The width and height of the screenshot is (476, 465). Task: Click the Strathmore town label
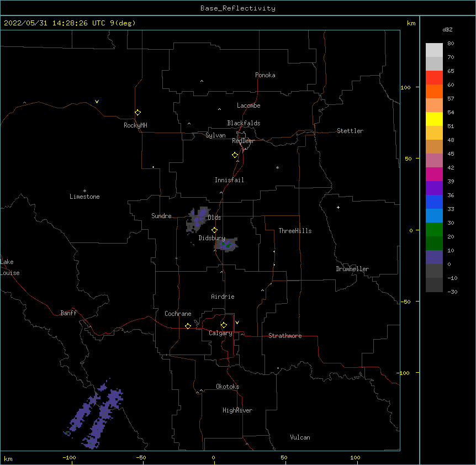(285, 336)
